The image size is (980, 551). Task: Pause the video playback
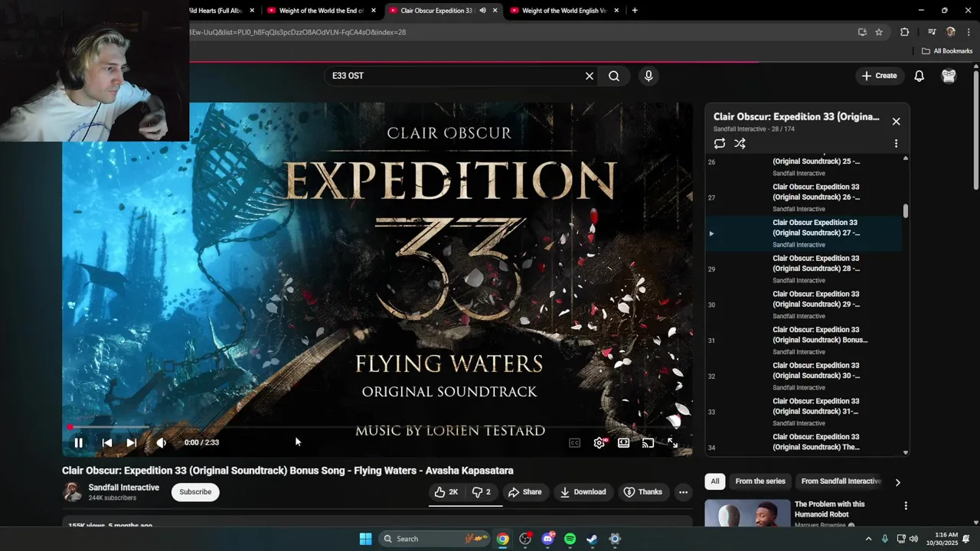tap(78, 442)
